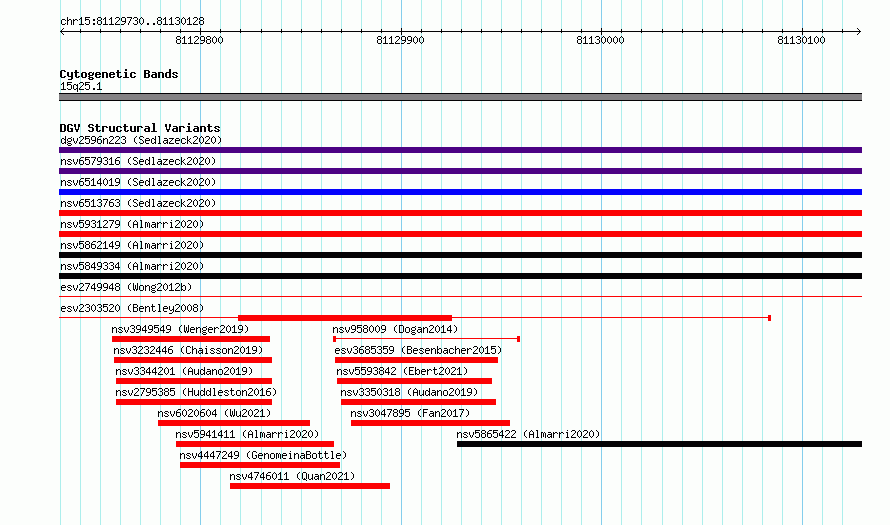Click the right arrow at ruler end
Image resolution: width=890 pixels, height=525 pixels.
tap(859, 31)
